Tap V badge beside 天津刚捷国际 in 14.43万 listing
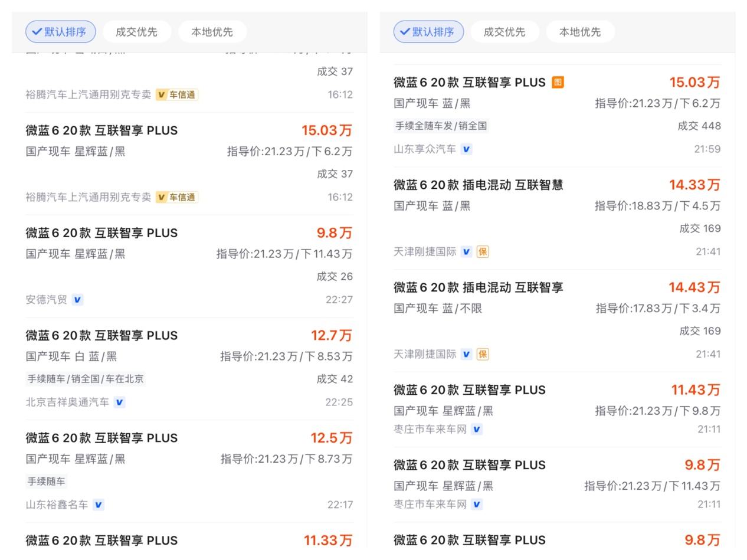747x560 pixels. 466,355
